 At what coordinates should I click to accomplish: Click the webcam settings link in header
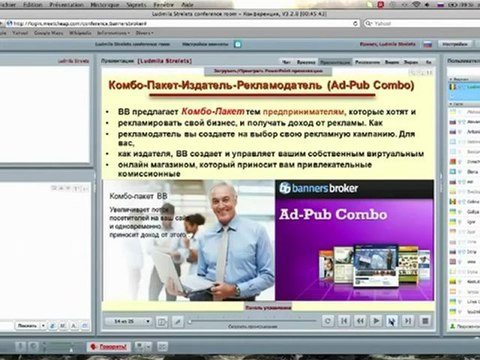205,44
